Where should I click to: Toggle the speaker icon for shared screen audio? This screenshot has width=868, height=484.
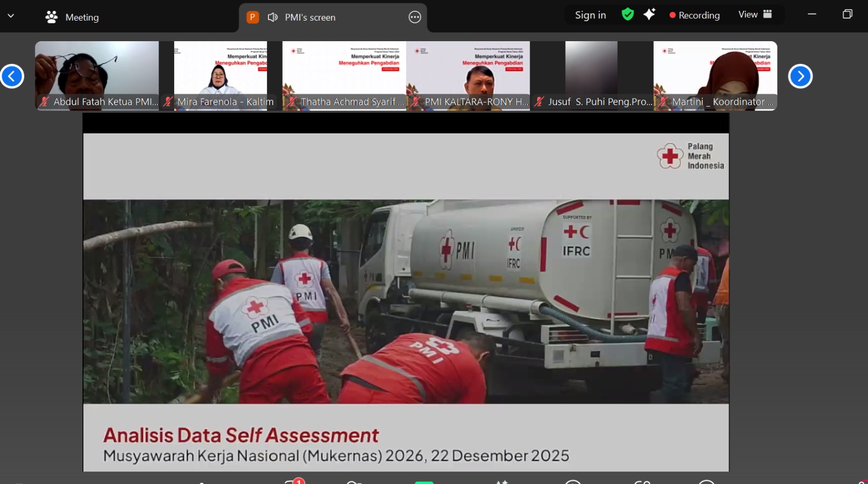pos(272,17)
